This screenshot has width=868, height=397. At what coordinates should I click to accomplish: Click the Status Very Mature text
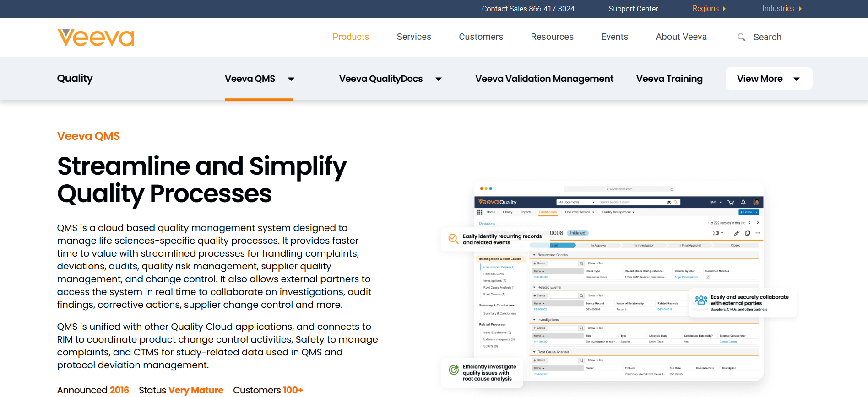tap(181, 390)
